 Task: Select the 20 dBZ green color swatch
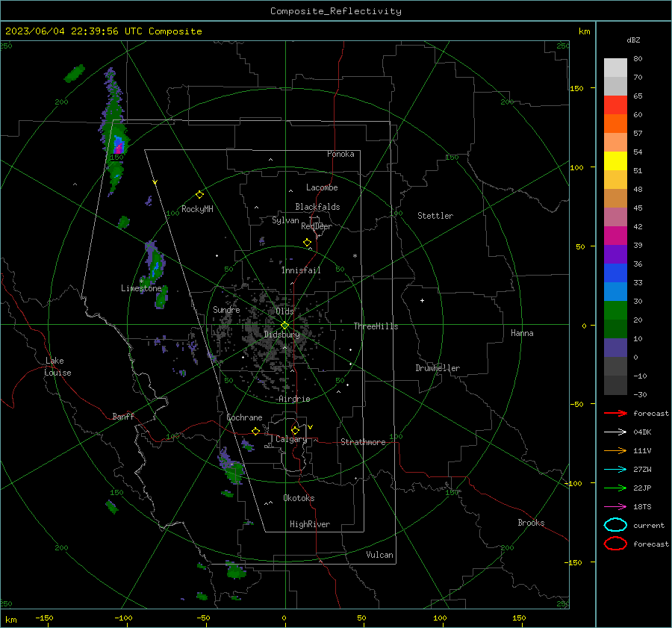click(615, 310)
